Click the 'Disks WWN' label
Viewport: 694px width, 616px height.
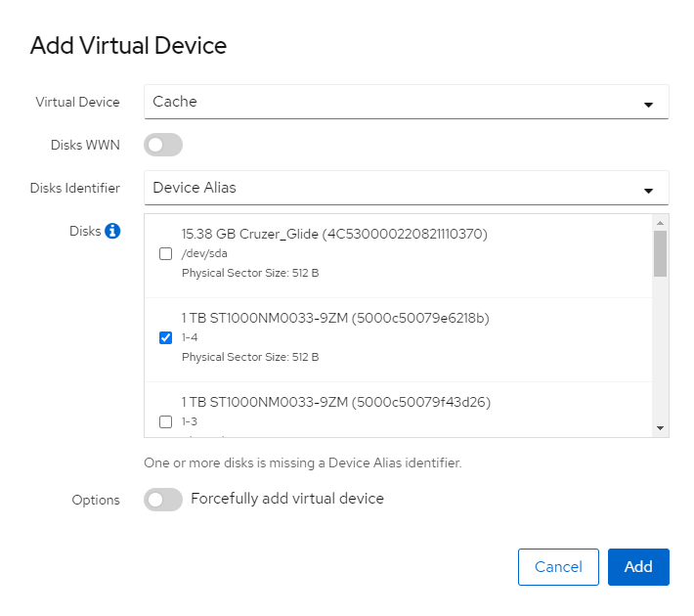click(85, 145)
